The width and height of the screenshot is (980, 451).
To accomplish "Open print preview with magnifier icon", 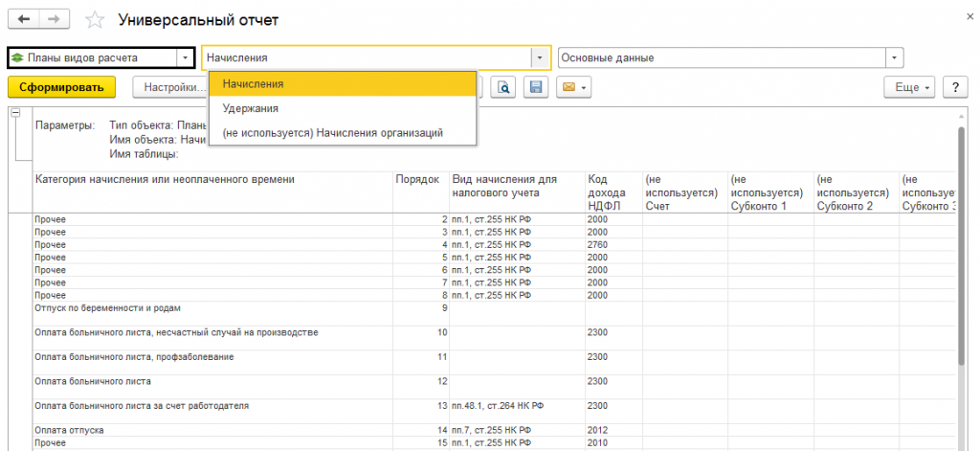I will tap(503, 87).
